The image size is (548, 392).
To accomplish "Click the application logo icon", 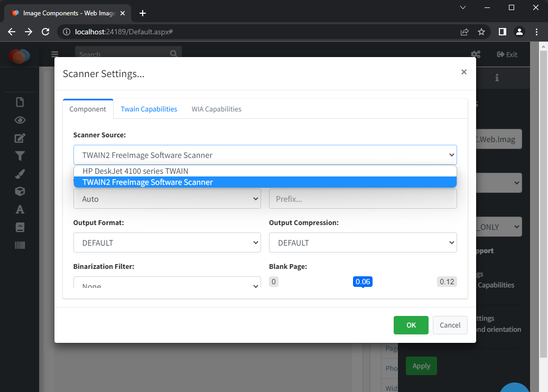I will (19, 56).
